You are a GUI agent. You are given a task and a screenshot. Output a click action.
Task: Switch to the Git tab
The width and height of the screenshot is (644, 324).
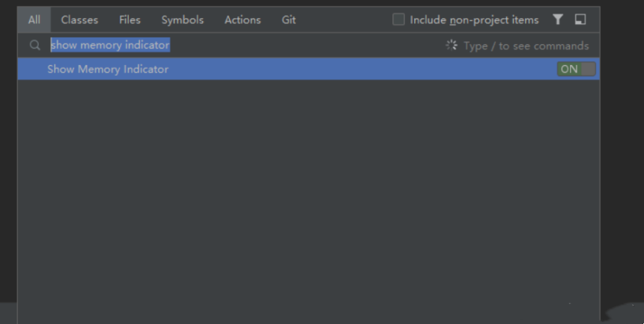point(289,19)
